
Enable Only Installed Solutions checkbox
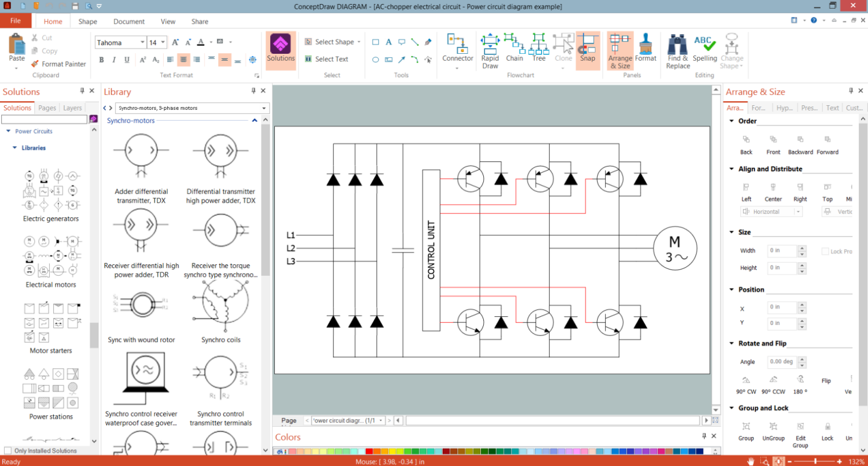pyautogui.click(x=8, y=451)
